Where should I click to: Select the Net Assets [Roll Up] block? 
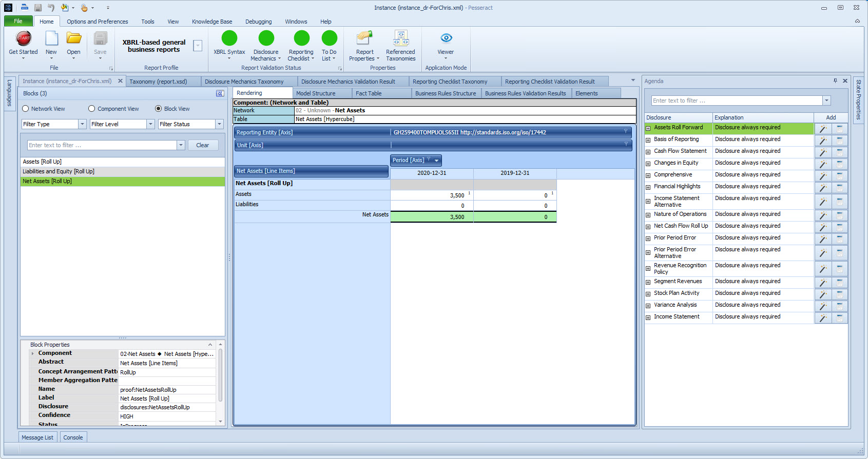pos(123,181)
